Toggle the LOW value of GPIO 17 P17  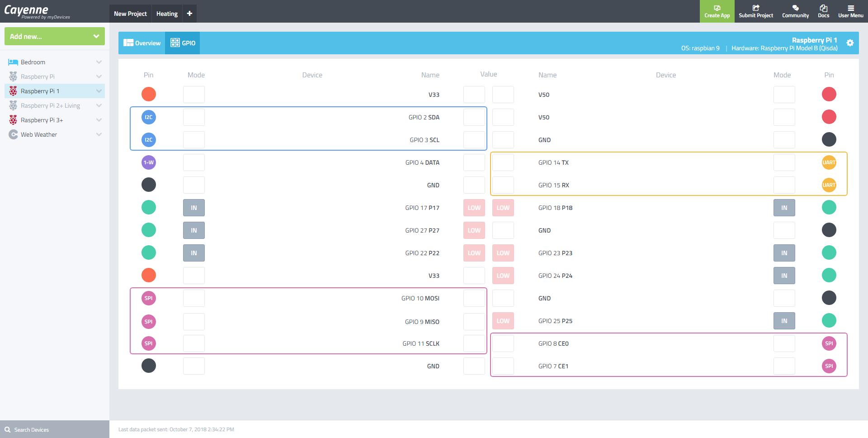point(474,208)
